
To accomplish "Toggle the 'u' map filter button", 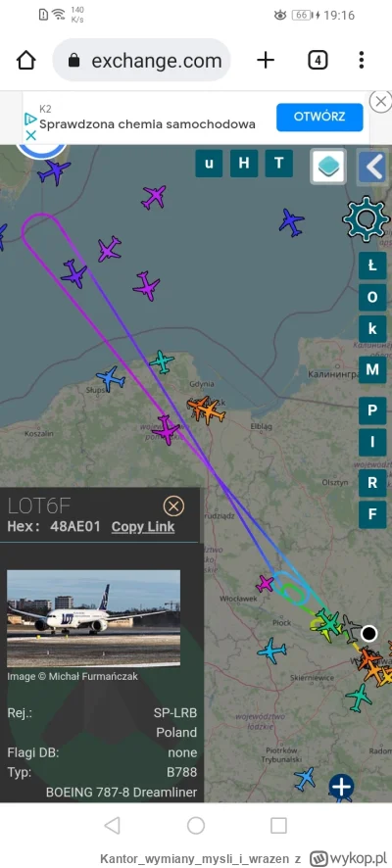I will [209, 163].
